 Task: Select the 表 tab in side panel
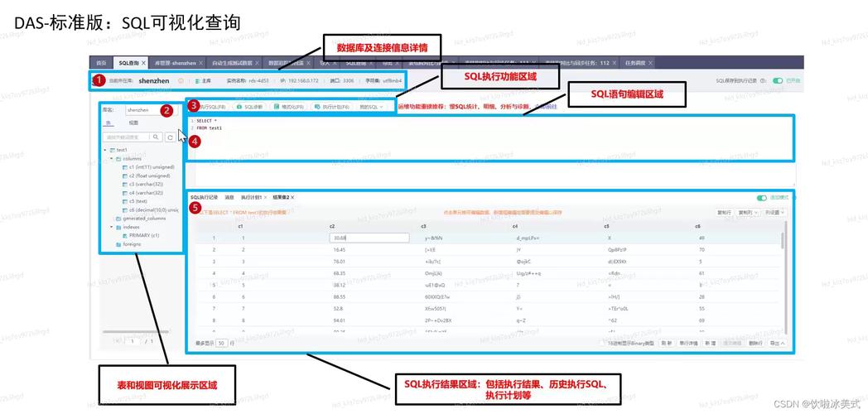click(108, 123)
